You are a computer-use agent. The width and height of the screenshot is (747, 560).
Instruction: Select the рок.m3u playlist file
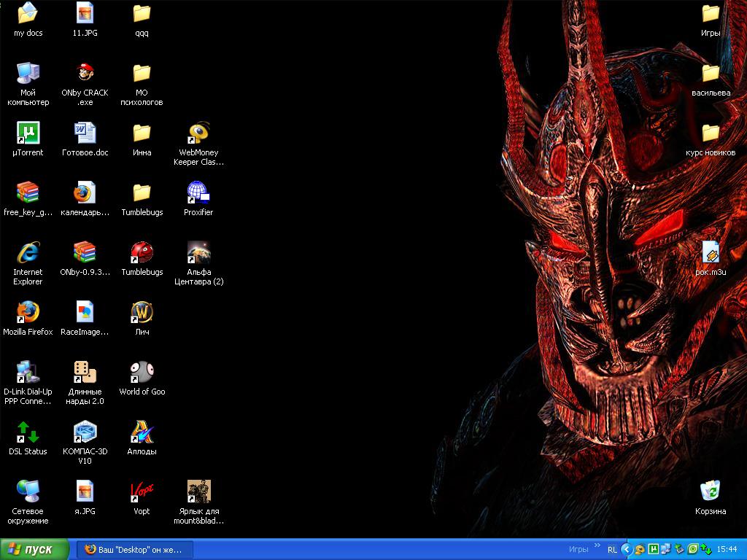click(711, 252)
